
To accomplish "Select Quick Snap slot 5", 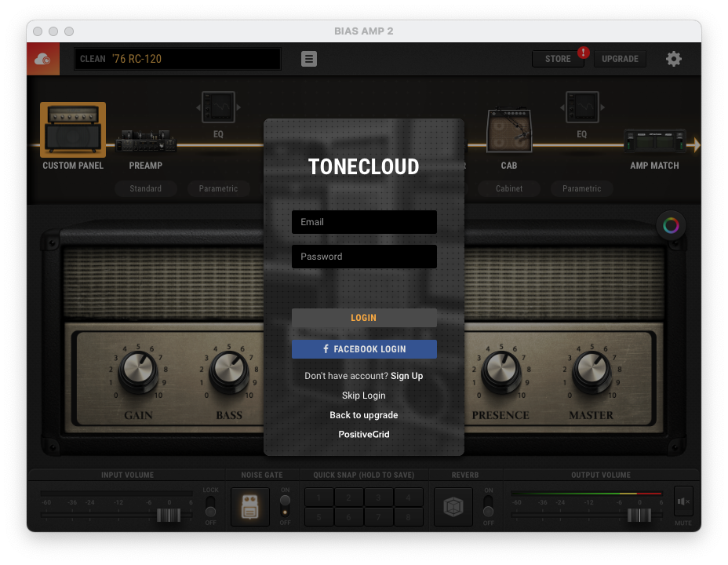I will pos(319,516).
